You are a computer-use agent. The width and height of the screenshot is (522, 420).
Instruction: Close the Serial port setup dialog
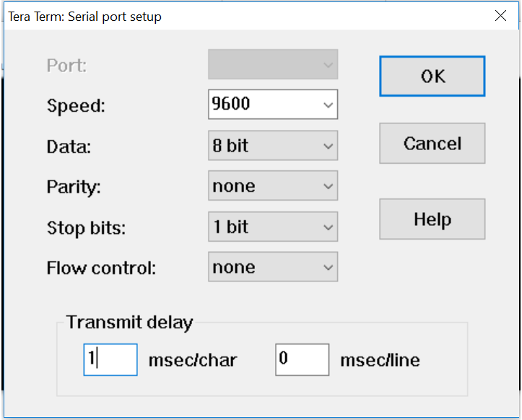500,15
